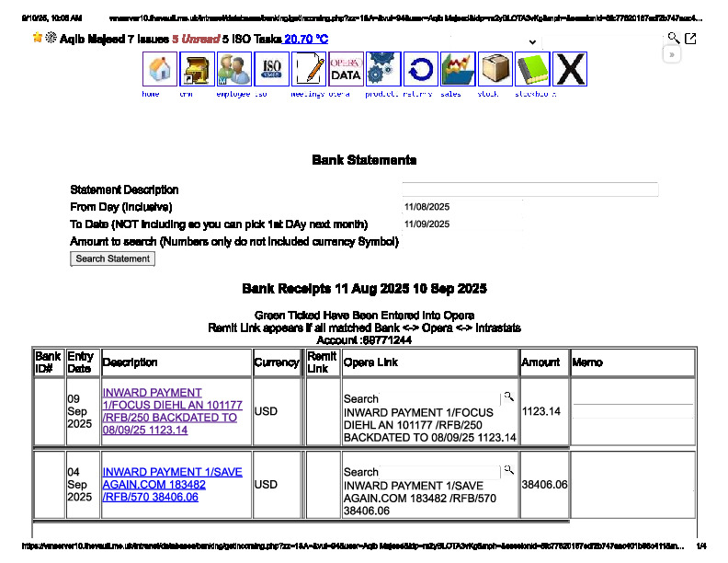Open the Stock box icon
728x563 pixels.
[x=495, y=69]
